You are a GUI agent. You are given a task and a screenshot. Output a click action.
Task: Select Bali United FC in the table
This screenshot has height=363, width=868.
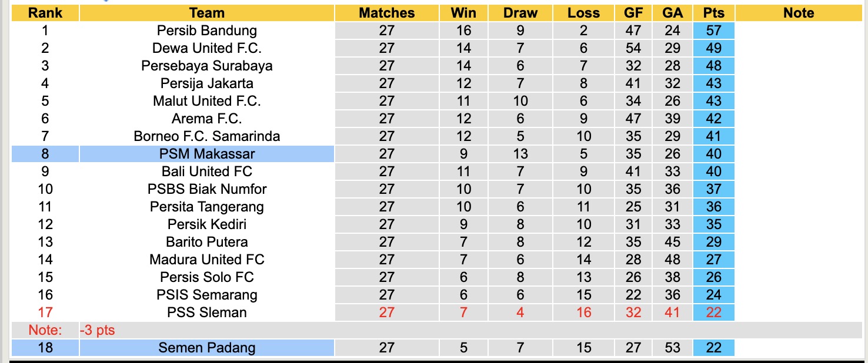pos(207,172)
